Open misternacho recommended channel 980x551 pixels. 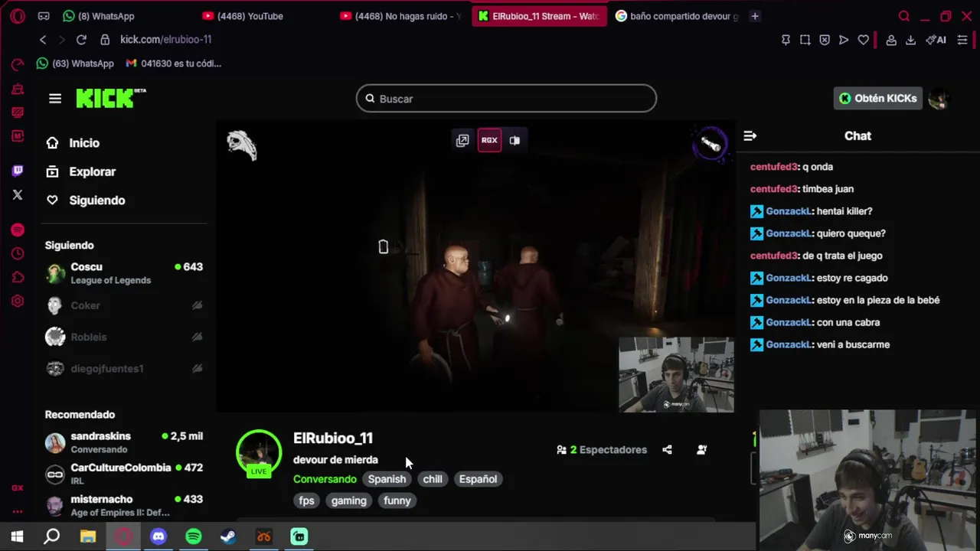[124, 505]
